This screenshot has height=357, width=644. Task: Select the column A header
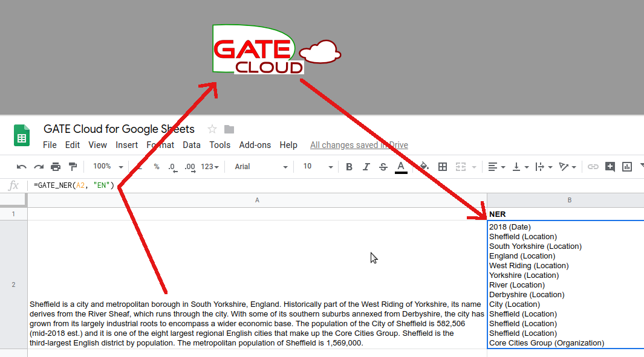(x=257, y=201)
